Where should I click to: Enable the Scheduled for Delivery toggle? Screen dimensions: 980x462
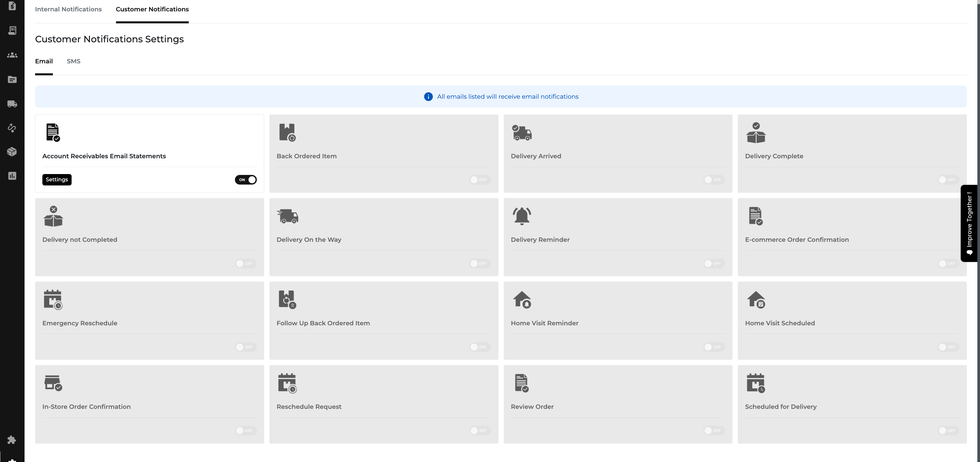(948, 430)
